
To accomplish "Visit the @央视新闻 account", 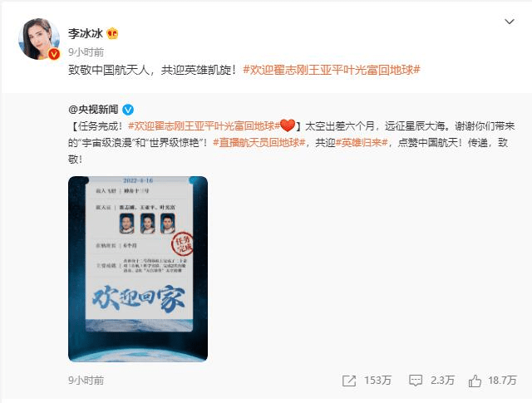I will pyautogui.click(x=93, y=110).
